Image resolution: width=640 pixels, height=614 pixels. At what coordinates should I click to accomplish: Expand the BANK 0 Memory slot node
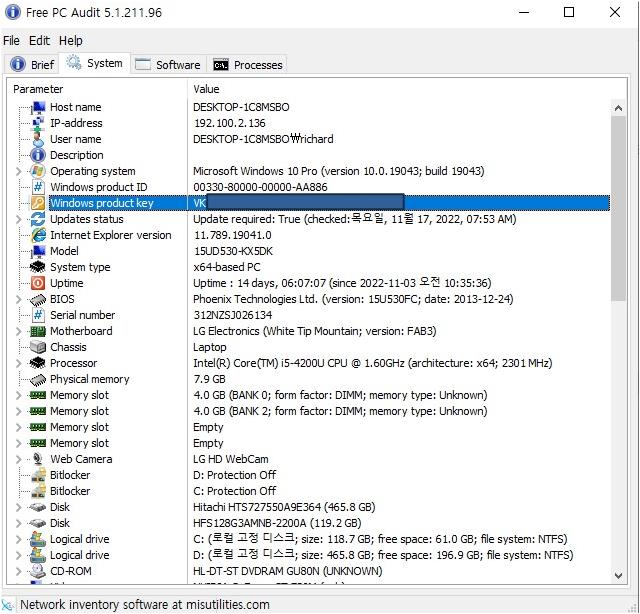pyautogui.click(x=18, y=395)
